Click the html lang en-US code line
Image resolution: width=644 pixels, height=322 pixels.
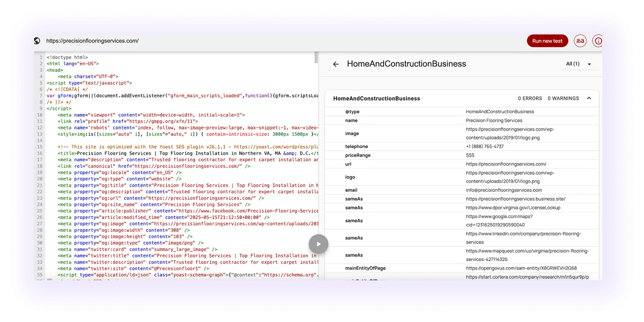coord(73,64)
